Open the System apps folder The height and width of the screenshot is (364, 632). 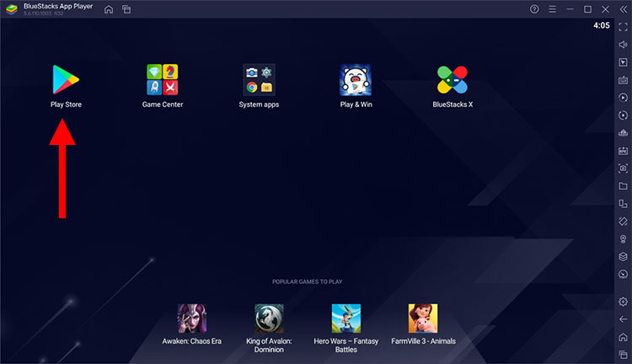(259, 79)
